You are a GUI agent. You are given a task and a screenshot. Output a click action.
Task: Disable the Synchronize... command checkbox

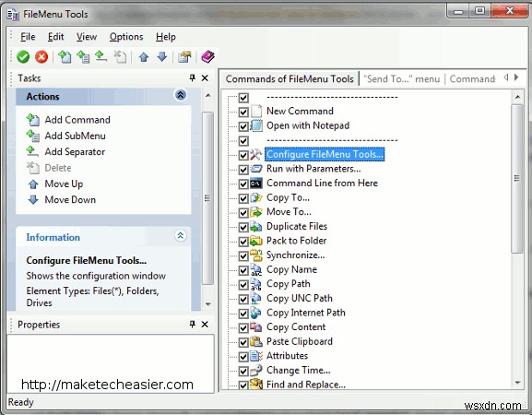pyautogui.click(x=243, y=255)
